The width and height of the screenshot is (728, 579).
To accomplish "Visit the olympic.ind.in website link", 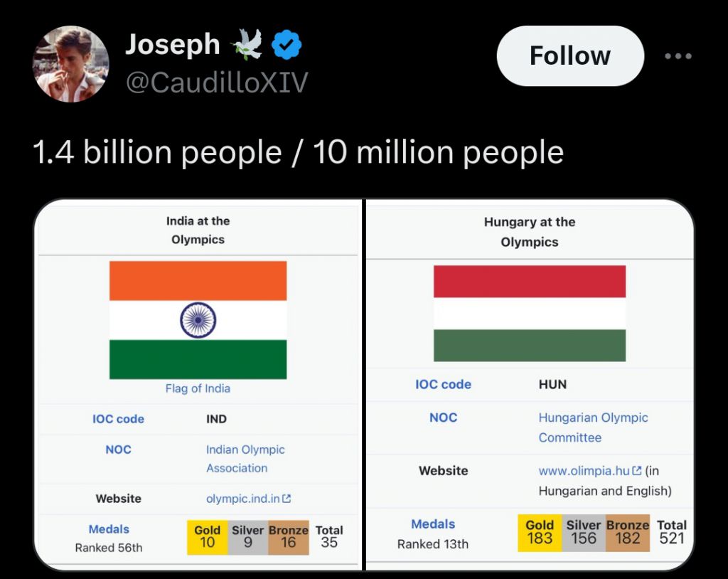I will pos(243,499).
